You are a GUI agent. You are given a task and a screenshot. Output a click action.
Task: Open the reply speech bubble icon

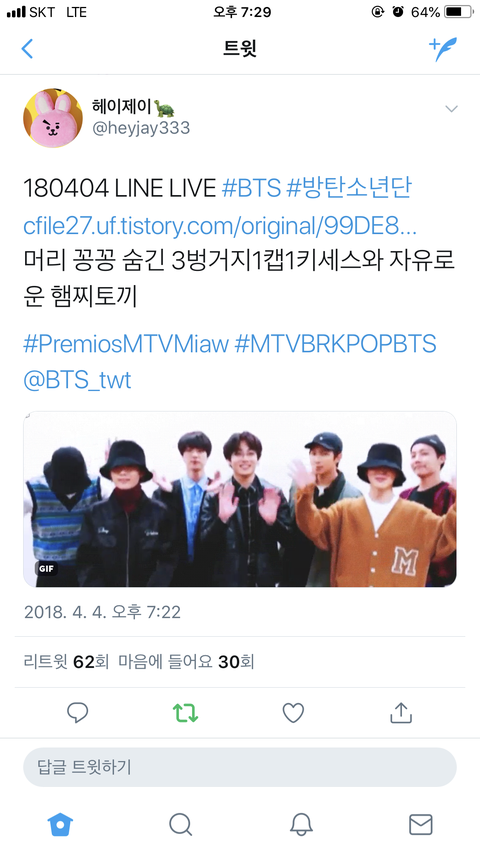coord(77,713)
